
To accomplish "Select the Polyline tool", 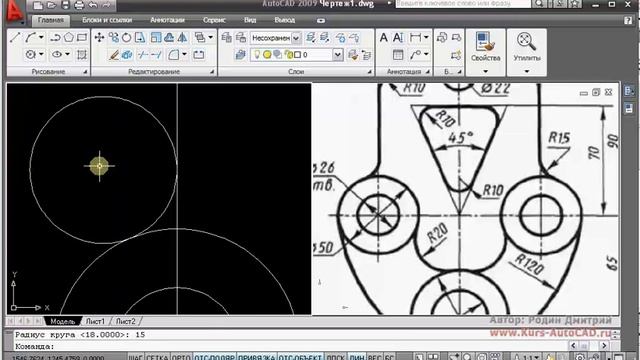I will click(55, 38).
